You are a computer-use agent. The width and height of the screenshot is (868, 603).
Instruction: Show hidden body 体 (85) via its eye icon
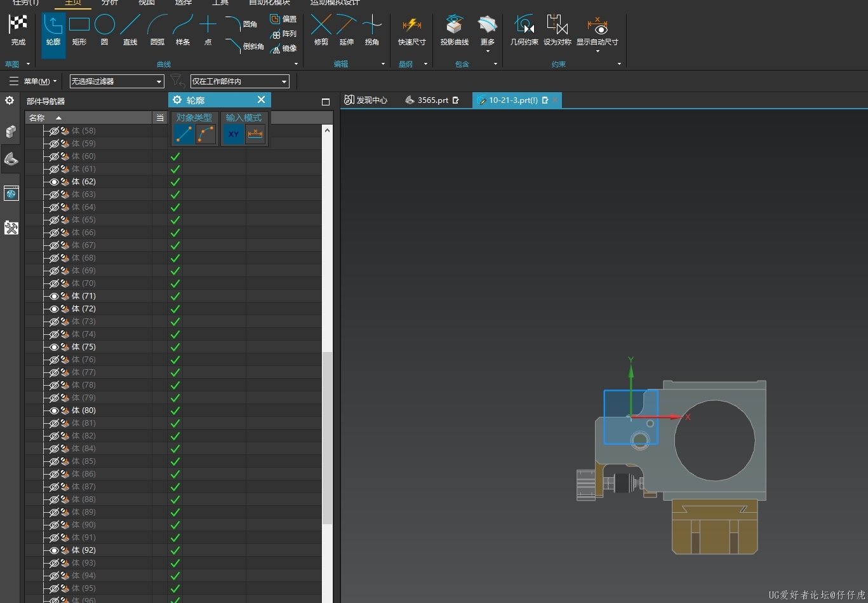coord(54,461)
